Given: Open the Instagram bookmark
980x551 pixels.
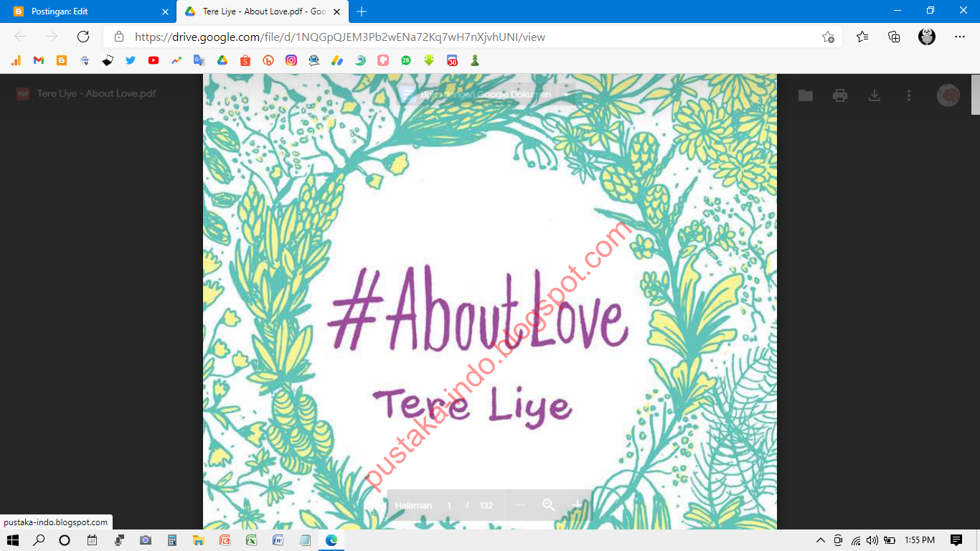Looking at the screenshot, I should tap(291, 61).
